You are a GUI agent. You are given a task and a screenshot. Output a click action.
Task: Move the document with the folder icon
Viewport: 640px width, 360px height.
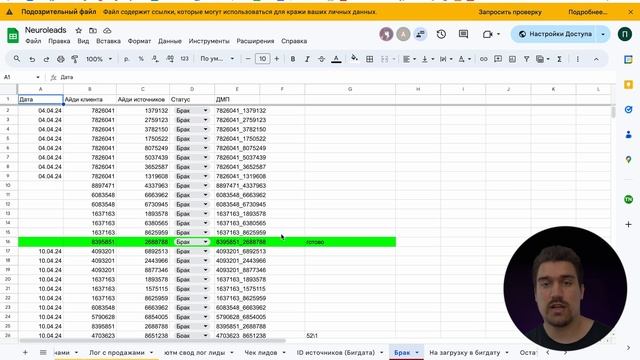pyautogui.click(x=93, y=31)
